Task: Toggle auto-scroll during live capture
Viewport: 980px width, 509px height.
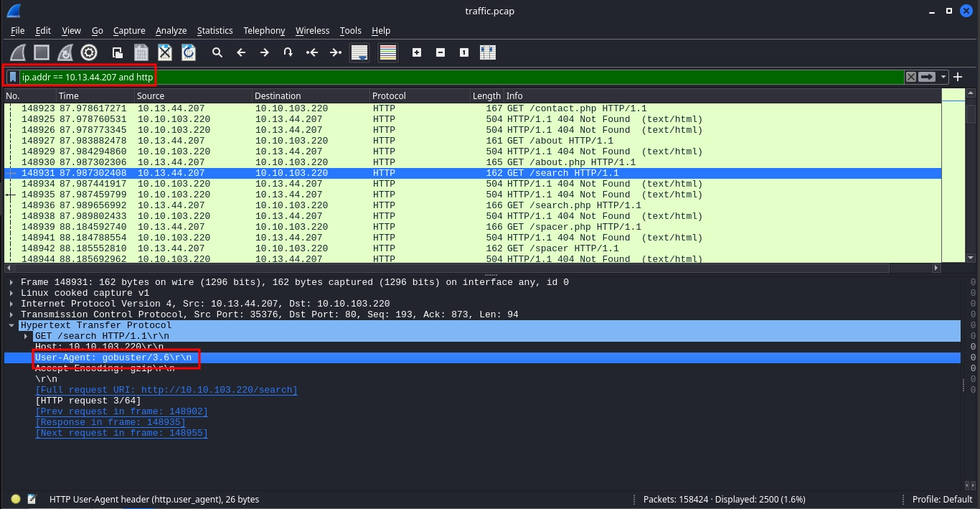Action: point(359,52)
